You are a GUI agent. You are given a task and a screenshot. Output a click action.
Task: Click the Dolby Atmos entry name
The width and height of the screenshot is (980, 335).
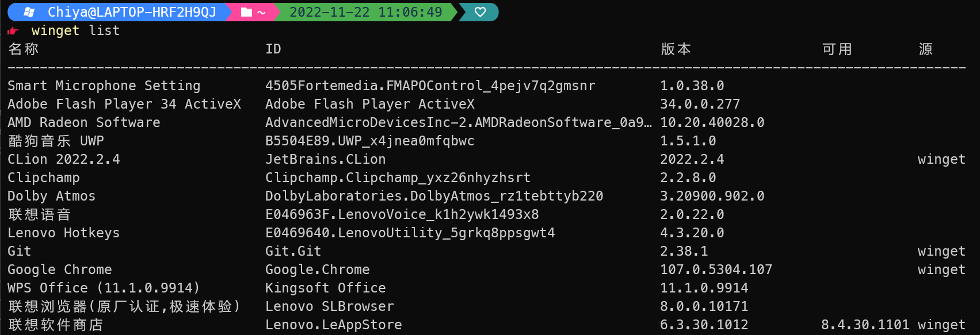[x=52, y=196]
